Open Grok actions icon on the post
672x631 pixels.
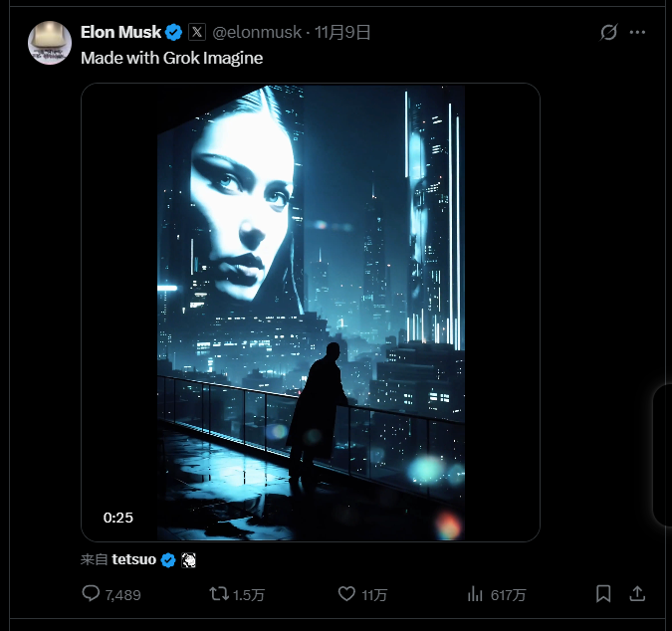pyautogui.click(x=609, y=32)
